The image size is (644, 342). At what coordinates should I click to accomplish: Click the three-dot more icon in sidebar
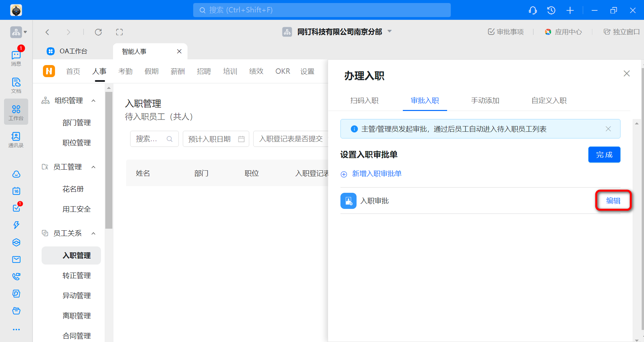click(16, 330)
